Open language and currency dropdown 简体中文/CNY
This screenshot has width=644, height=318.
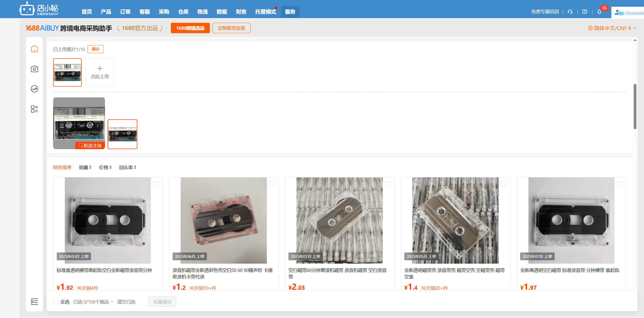pos(612,28)
